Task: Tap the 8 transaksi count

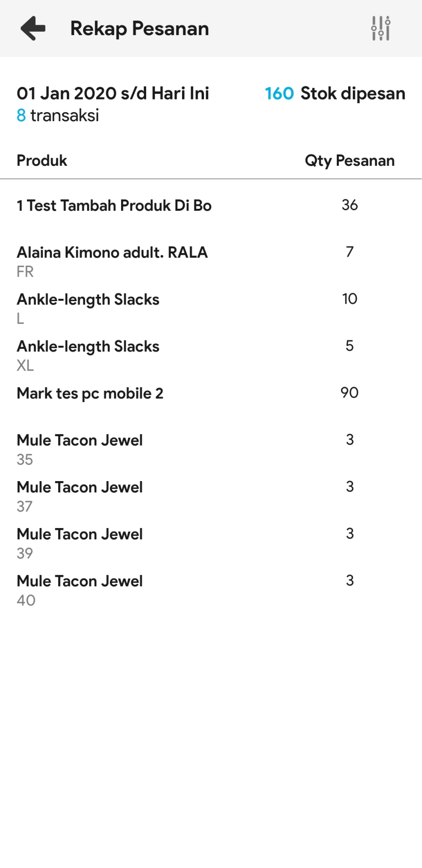Action: pos(58,115)
